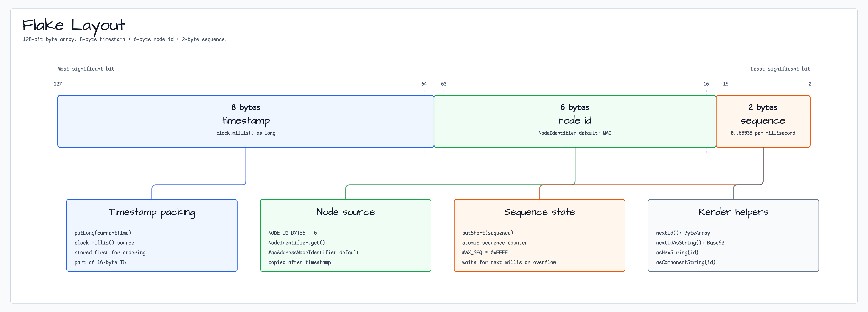Click the part of 16-byte ID line
Image resolution: width=868 pixels, height=312 pixels.
pyautogui.click(x=100, y=262)
